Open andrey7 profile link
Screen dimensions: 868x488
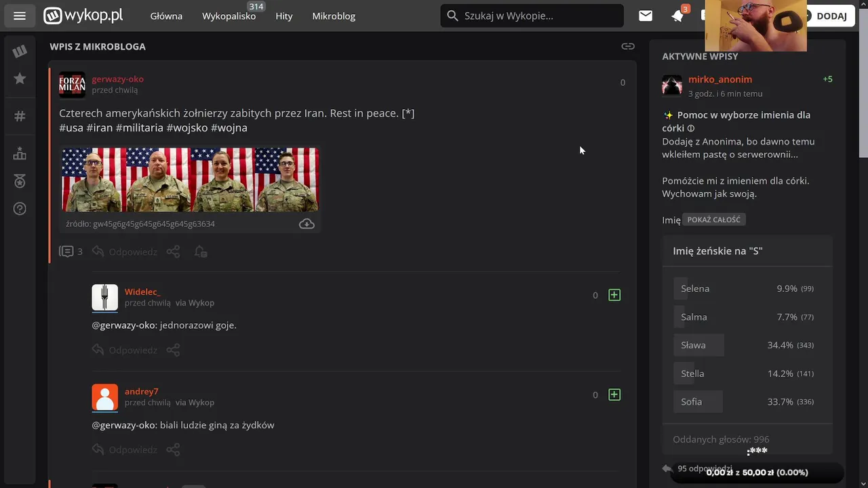point(141,391)
